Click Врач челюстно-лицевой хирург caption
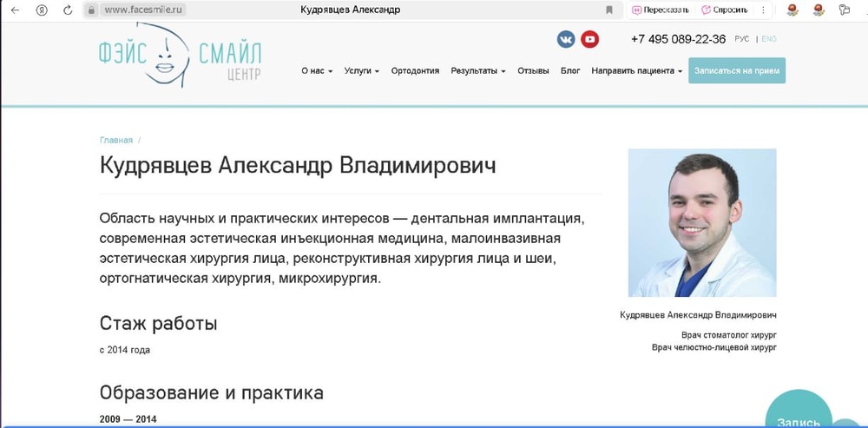Viewport: 868px width, 428px height. (x=714, y=348)
